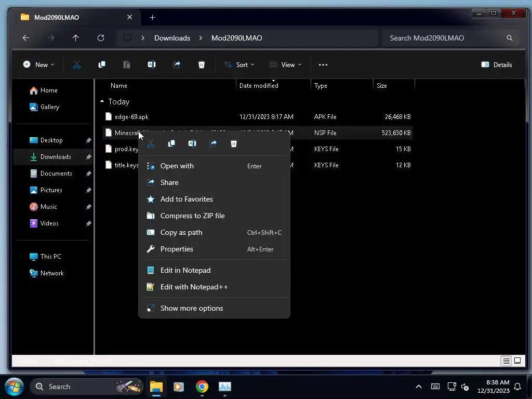Switch to details list view icon in status bar
Viewport: 532px width, 399px height.
506,361
